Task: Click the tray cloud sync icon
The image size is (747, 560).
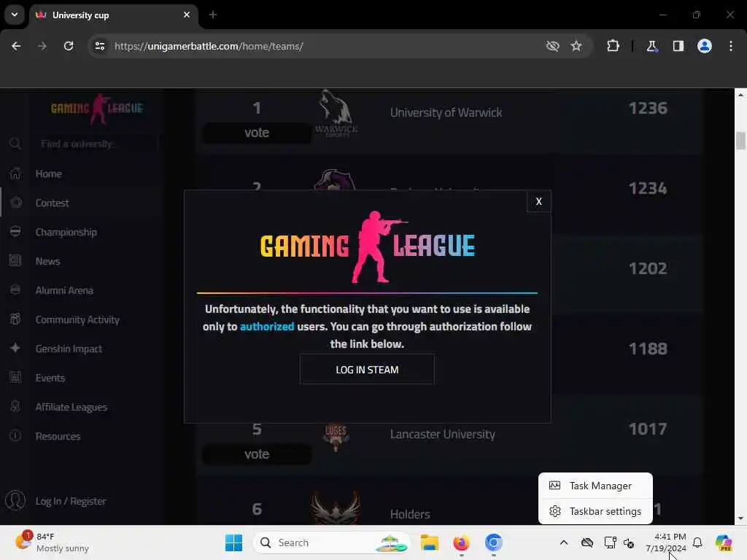Action: pos(587,542)
